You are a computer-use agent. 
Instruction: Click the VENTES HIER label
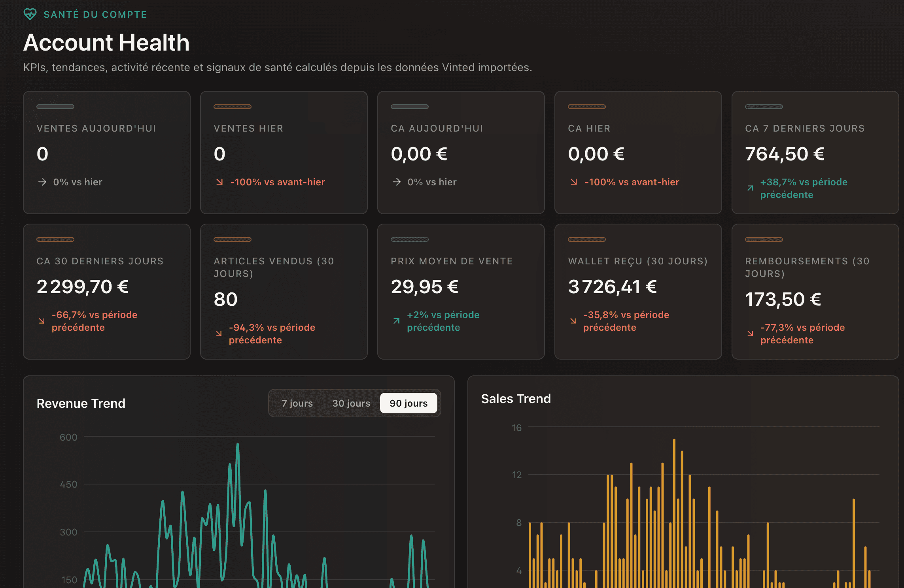click(x=248, y=128)
